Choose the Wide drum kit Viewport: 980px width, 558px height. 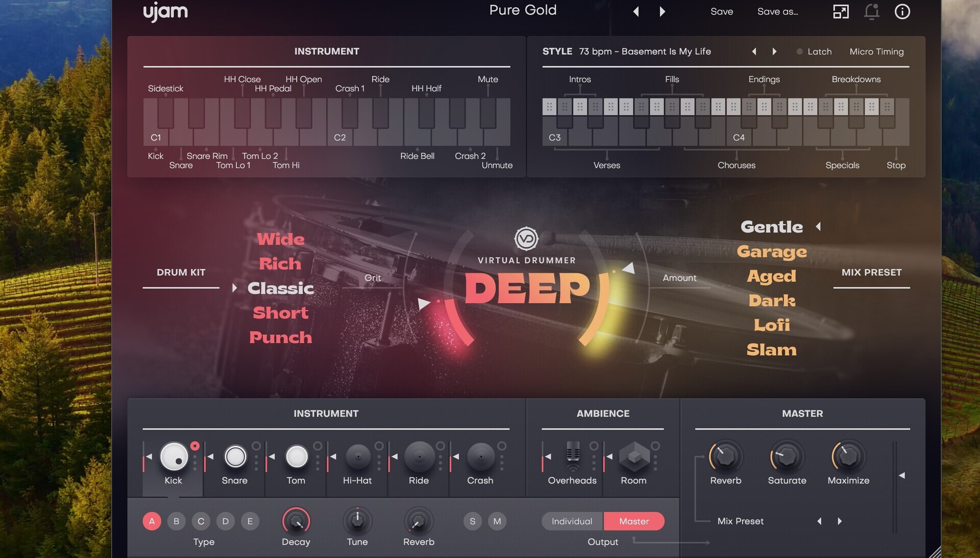click(x=281, y=239)
